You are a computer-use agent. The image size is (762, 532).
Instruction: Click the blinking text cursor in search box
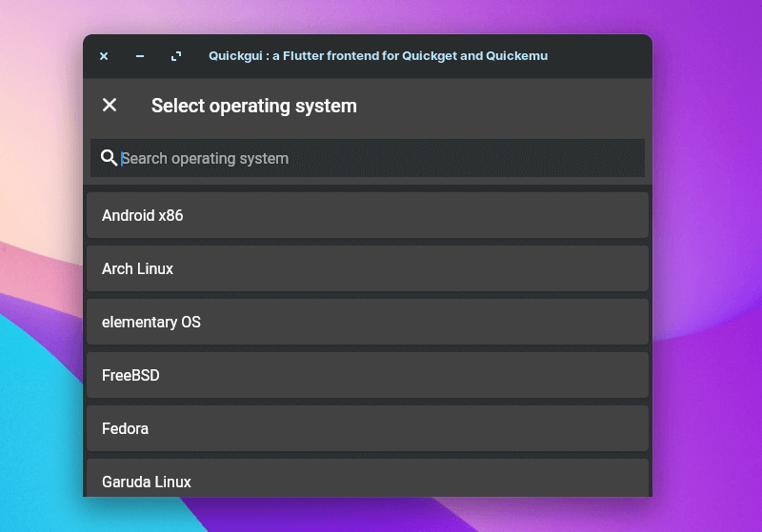tap(122, 158)
